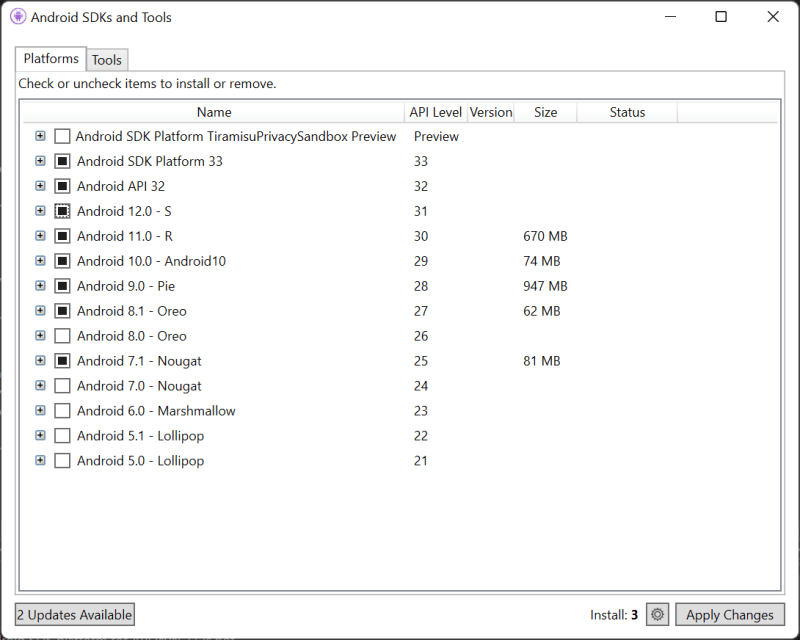Select the Android 9.0 - Pie row label
Screen dimensions: 800x640
pyautogui.click(x=126, y=286)
